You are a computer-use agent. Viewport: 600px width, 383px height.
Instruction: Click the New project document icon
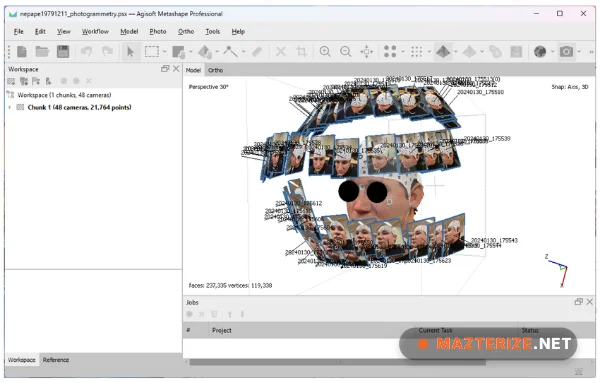pos(22,51)
